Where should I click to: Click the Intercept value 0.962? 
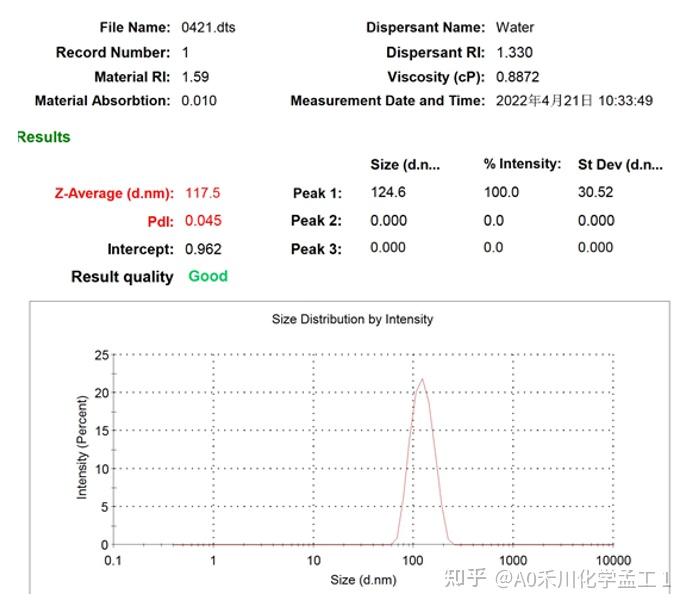tap(203, 249)
